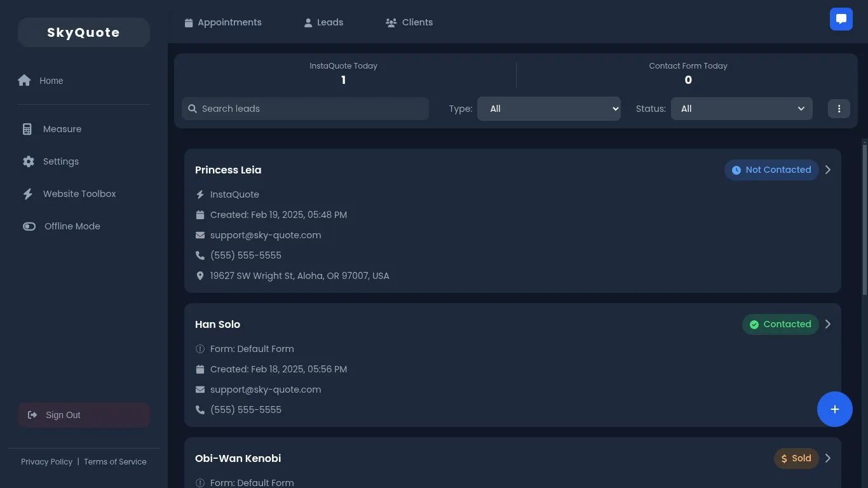Image resolution: width=868 pixels, height=488 pixels.
Task: Click the Contacted status badge
Action: tap(780, 324)
